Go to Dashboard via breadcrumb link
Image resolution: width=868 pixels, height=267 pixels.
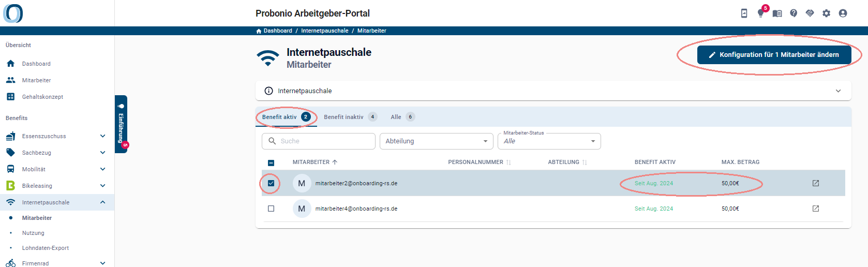(x=278, y=31)
